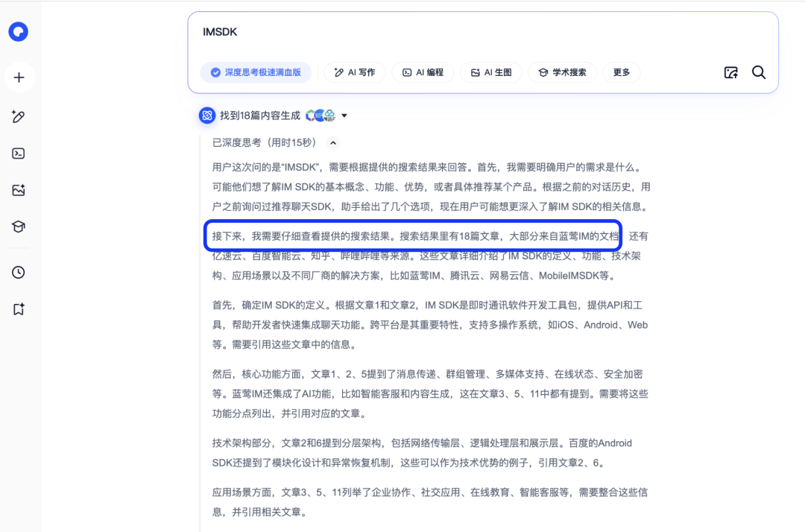Viewport: 805px width, 532px height.
Task: Click sentence 接下来，我需要仔细查看提供的搜索结果
Action: (303, 236)
